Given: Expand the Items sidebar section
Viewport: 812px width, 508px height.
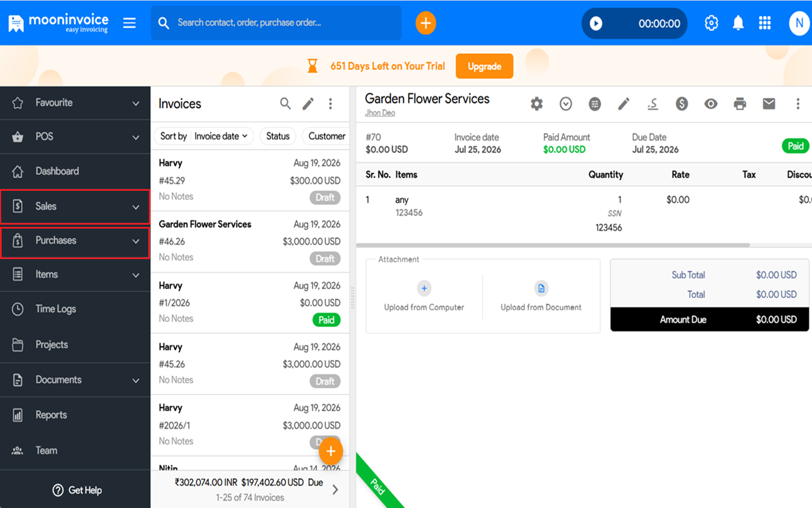Looking at the screenshot, I should pos(76,274).
